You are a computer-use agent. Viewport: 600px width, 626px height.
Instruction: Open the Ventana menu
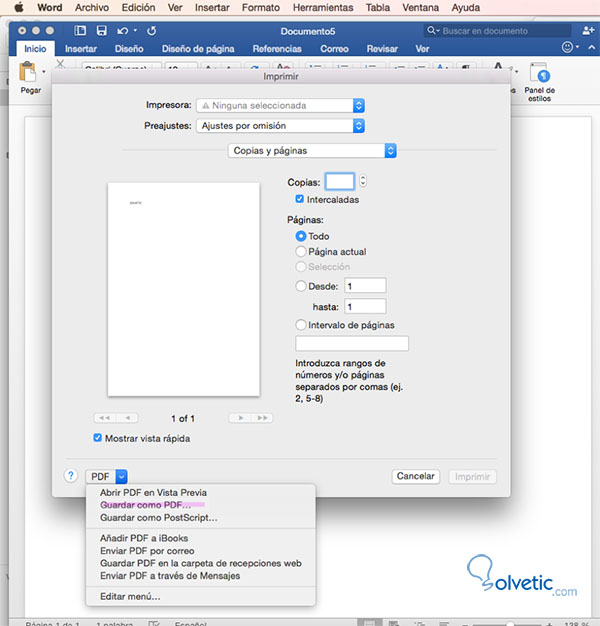click(420, 8)
